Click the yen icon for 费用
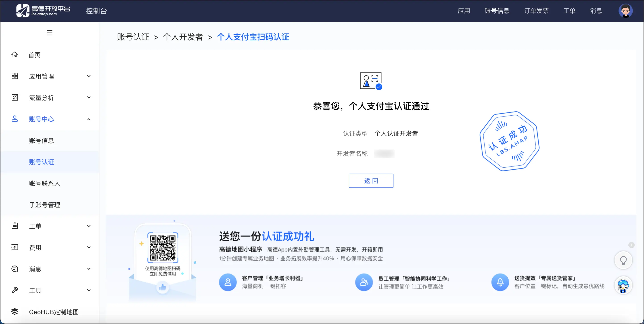Viewport: 644px width, 324px height. 15,247
